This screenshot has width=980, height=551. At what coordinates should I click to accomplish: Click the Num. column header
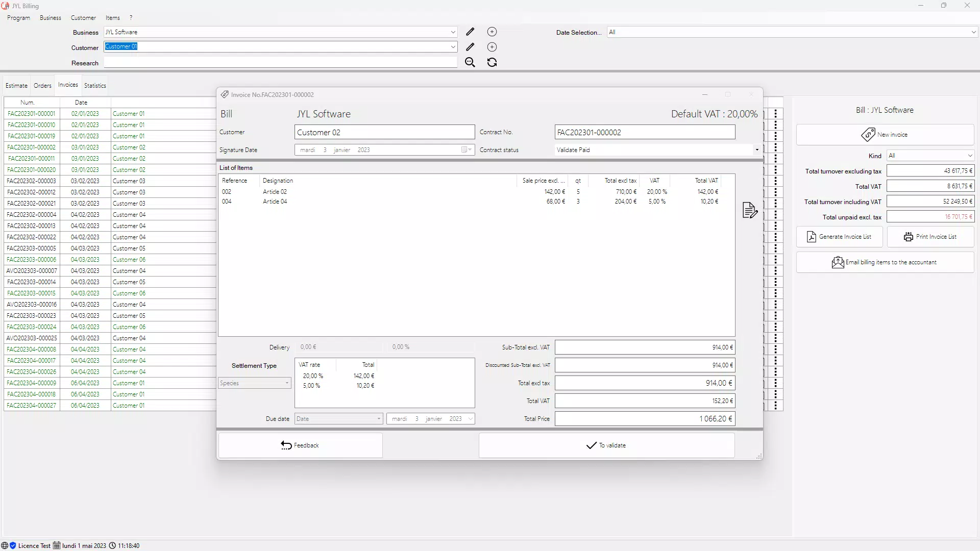click(32, 103)
